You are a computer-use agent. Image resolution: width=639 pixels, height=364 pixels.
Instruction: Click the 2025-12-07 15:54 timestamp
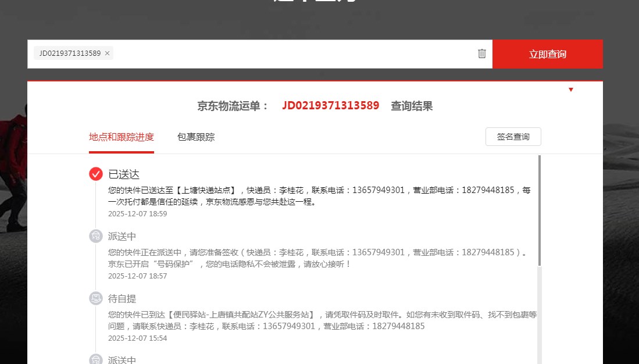[x=137, y=338]
